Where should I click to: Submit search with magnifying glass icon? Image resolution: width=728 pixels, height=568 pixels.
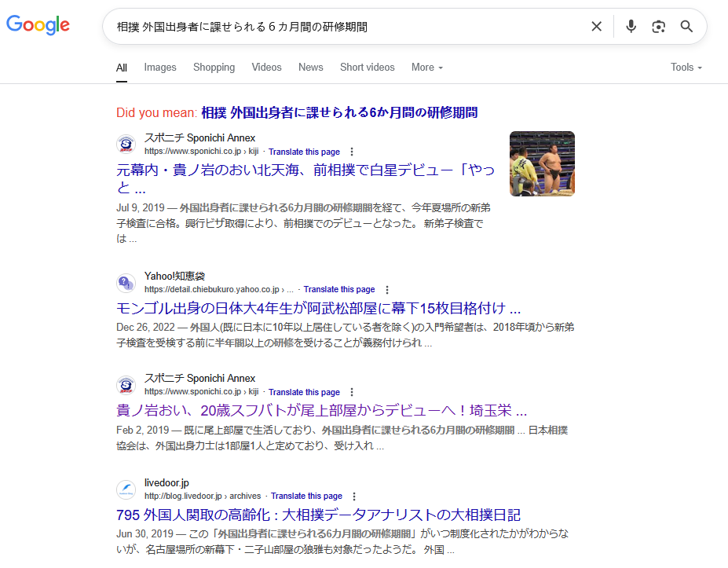click(686, 27)
